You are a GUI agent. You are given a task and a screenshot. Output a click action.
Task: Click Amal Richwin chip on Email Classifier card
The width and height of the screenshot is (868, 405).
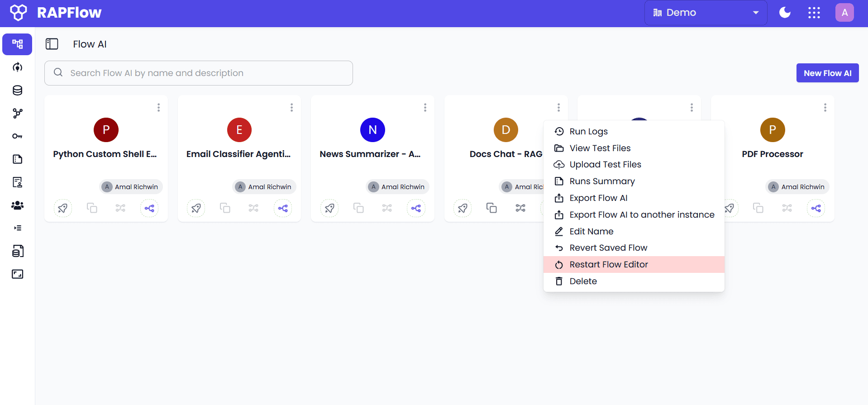point(264,187)
